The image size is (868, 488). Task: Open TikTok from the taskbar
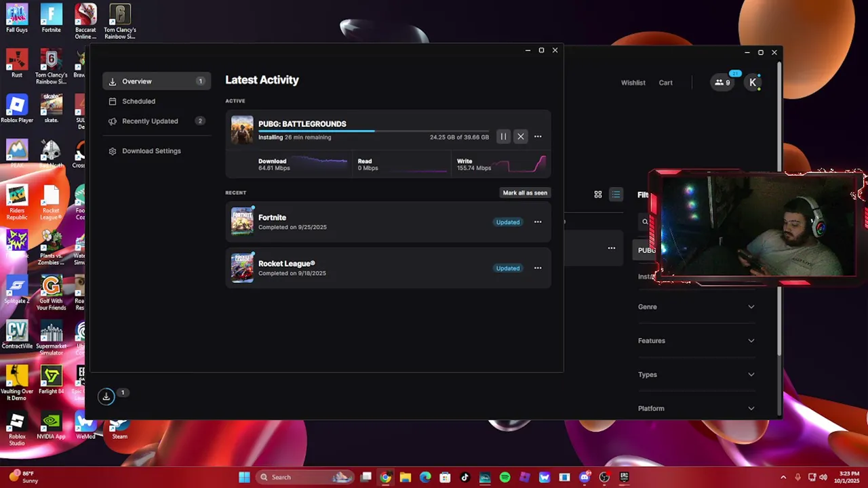[465, 477]
